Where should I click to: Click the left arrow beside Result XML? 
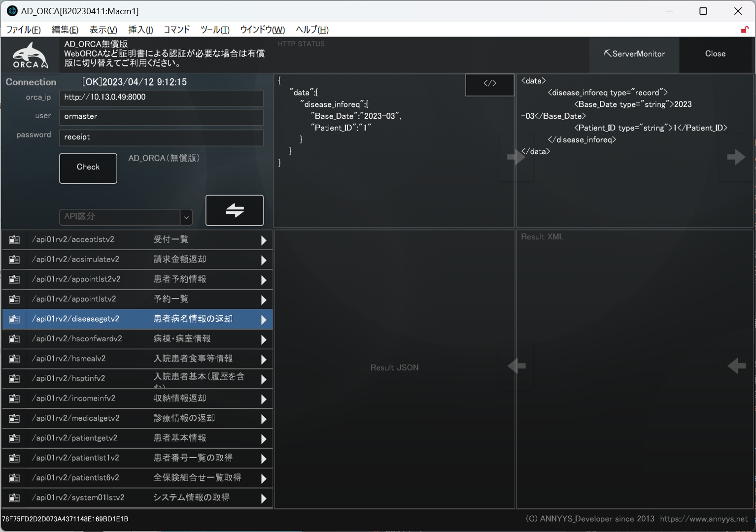(736, 366)
